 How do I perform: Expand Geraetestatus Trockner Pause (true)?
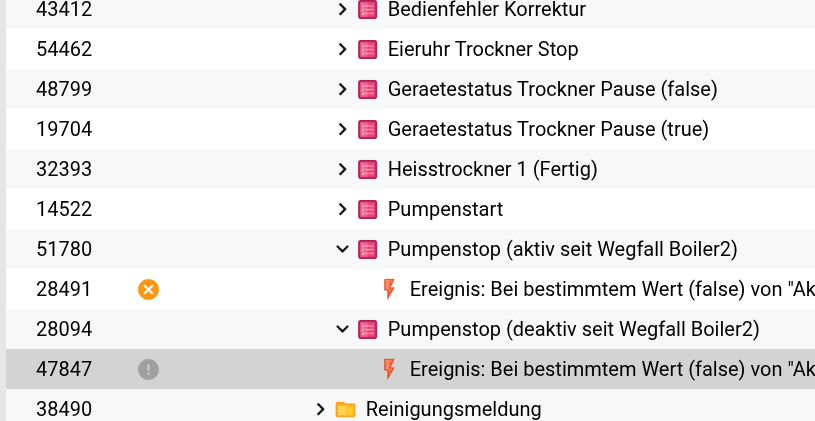point(342,129)
